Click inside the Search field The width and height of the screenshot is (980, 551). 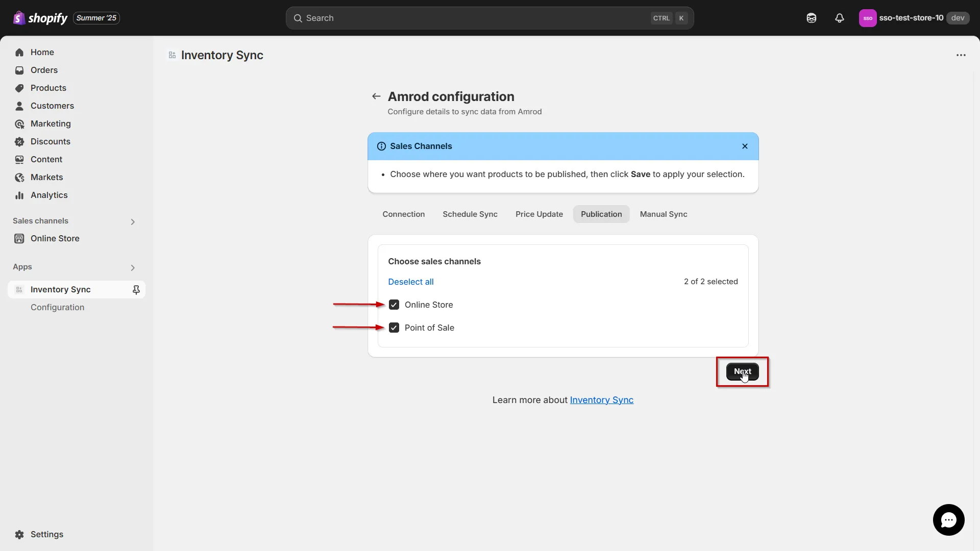tap(459, 18)
